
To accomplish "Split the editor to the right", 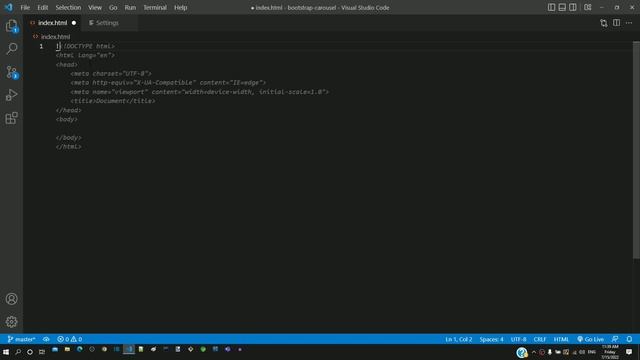I will point(616,23).
